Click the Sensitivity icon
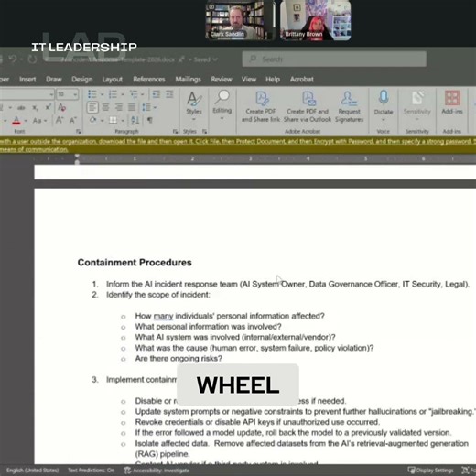The image size is (476, 476). 416,105
